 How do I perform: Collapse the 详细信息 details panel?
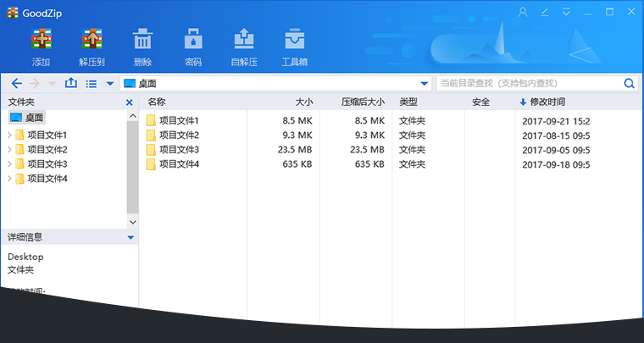(x=130, y=237)
